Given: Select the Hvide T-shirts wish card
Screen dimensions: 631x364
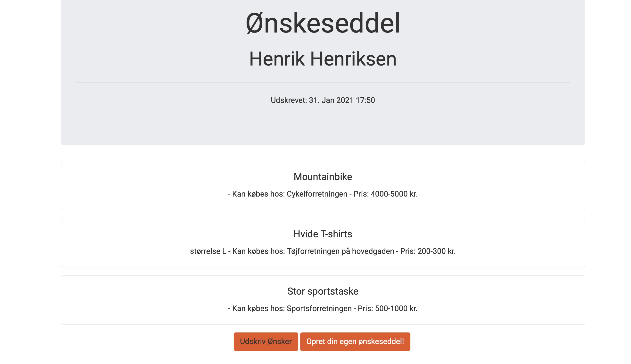Looking at the screenshot, I should pyautogui.click(x=323, y=242).
